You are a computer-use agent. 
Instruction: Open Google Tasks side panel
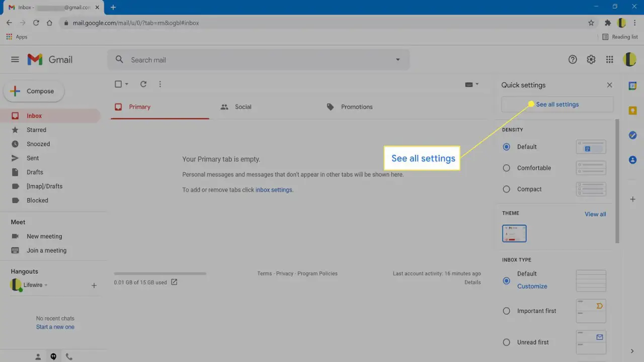point(632,135)
